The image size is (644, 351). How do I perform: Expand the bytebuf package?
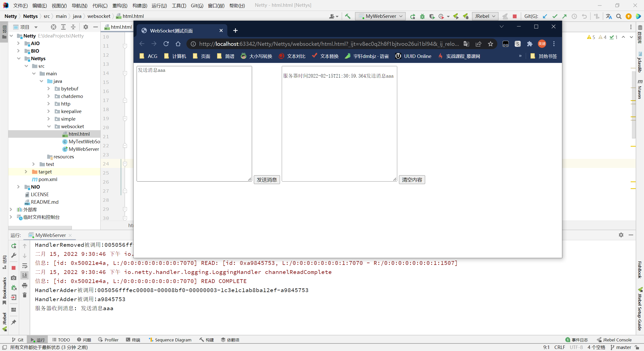coord(49,89)
